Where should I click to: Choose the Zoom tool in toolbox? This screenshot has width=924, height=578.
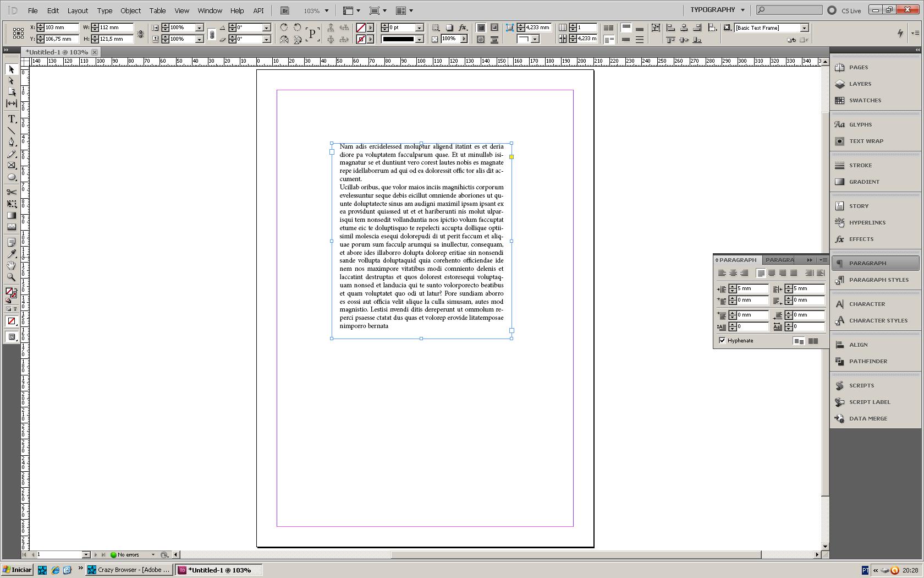point(11,277)
